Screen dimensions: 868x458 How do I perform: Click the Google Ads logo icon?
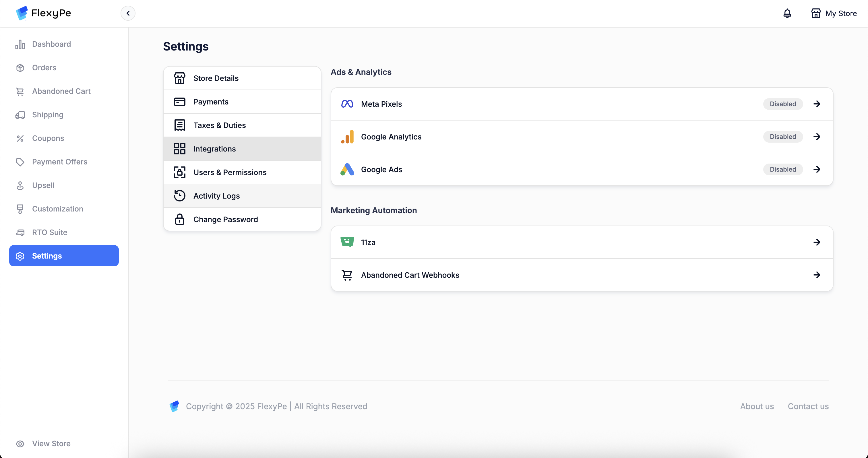[x=347, y=169]
